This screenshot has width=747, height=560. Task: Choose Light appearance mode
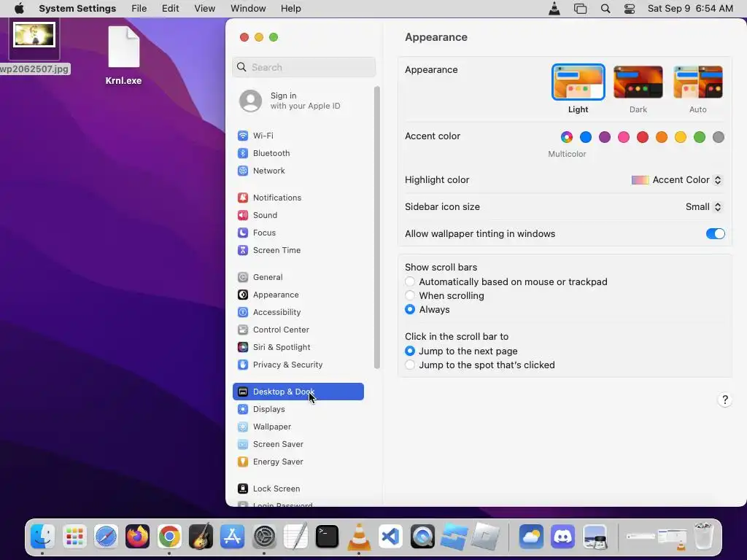578,82
